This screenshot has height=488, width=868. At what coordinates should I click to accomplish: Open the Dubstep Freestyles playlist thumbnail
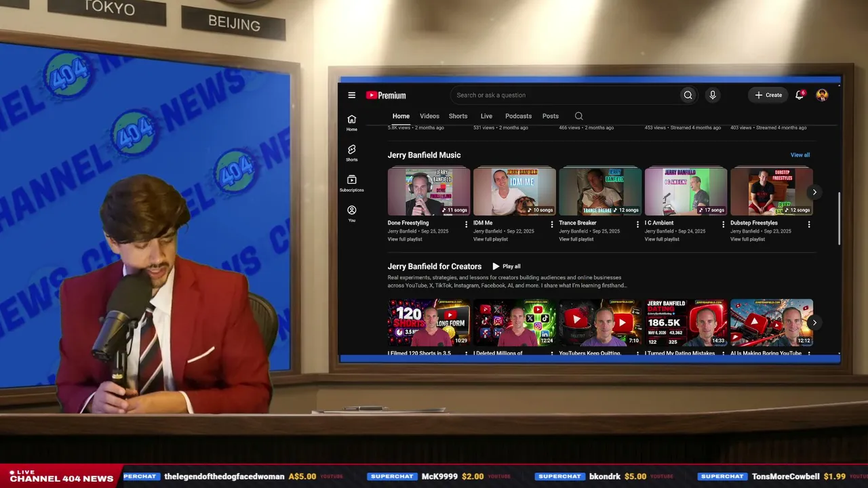click(771, 192)
